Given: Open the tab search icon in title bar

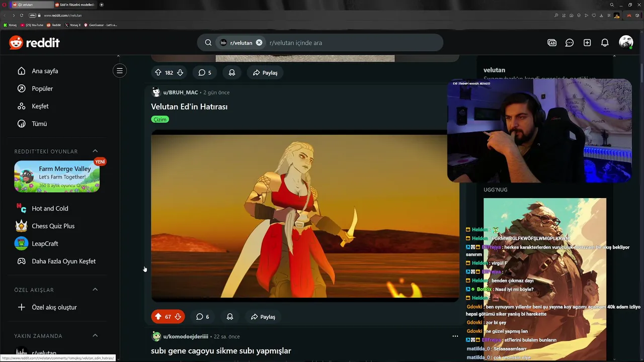Looking at the screenshot, I should [612, 5].
